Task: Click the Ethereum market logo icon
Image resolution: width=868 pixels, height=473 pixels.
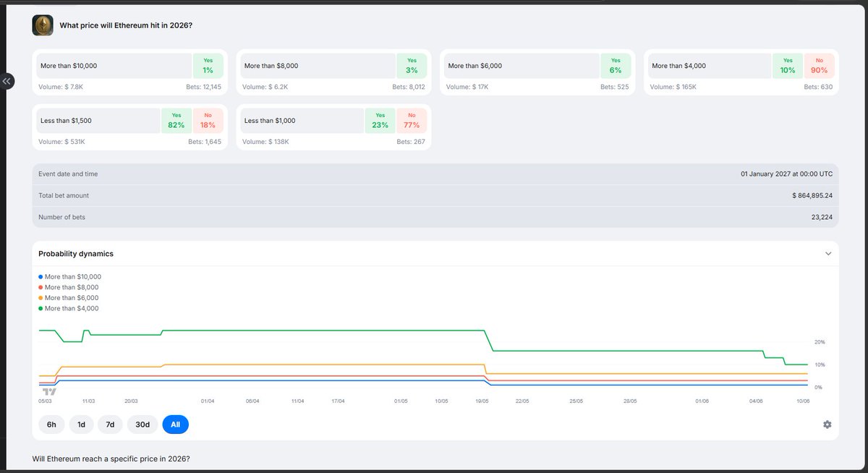Action: coord(43,25)
